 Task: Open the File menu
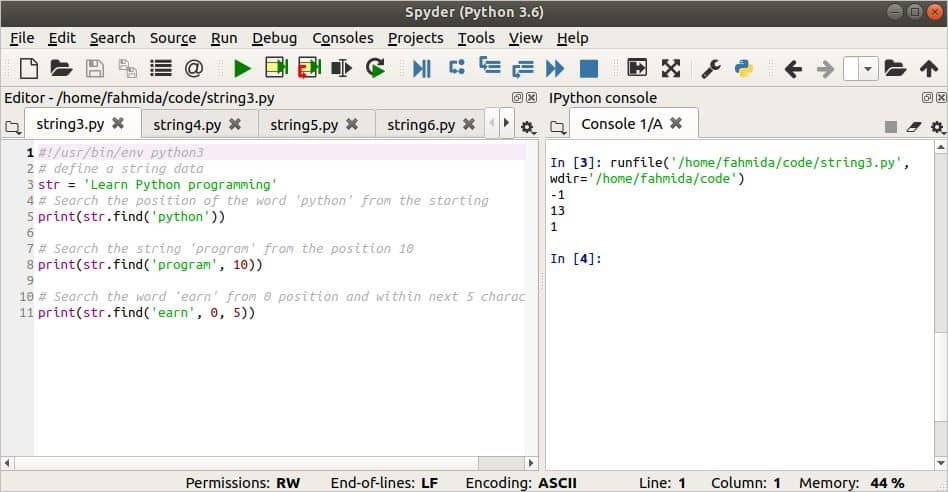coord(22,38)
